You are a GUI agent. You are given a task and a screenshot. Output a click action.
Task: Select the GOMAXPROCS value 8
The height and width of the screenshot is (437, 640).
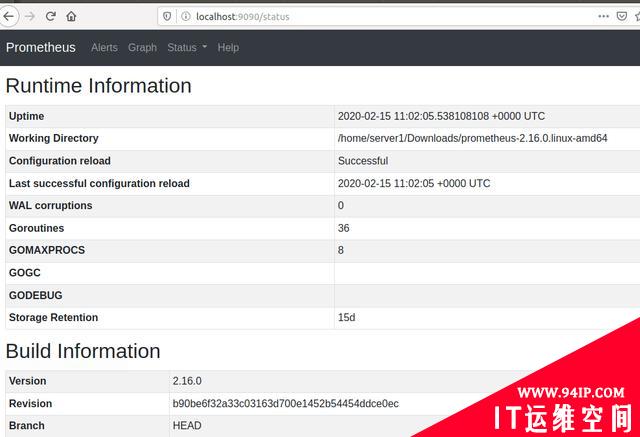(x=341, y=250)
